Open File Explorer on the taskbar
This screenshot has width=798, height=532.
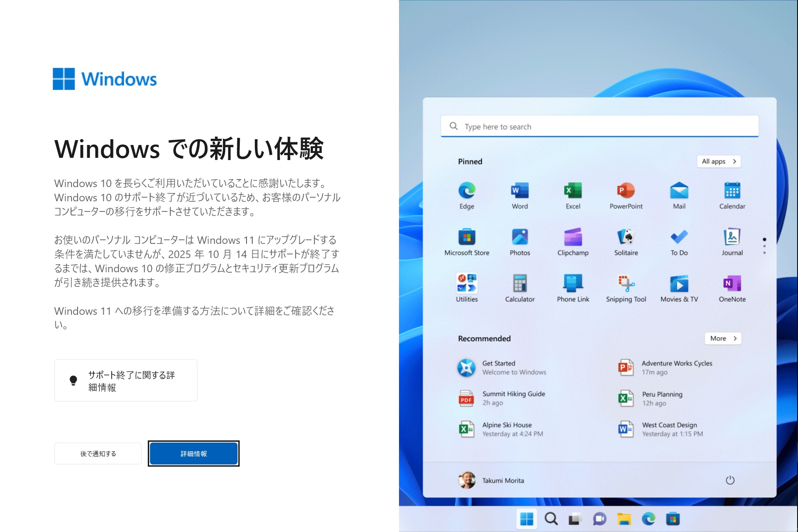624,519
